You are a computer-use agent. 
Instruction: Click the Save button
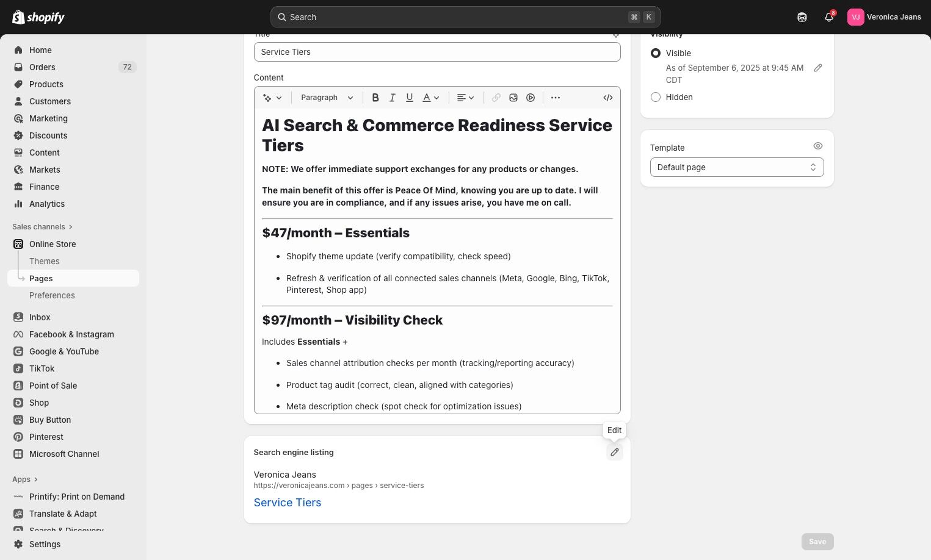[x=817, y=542]
